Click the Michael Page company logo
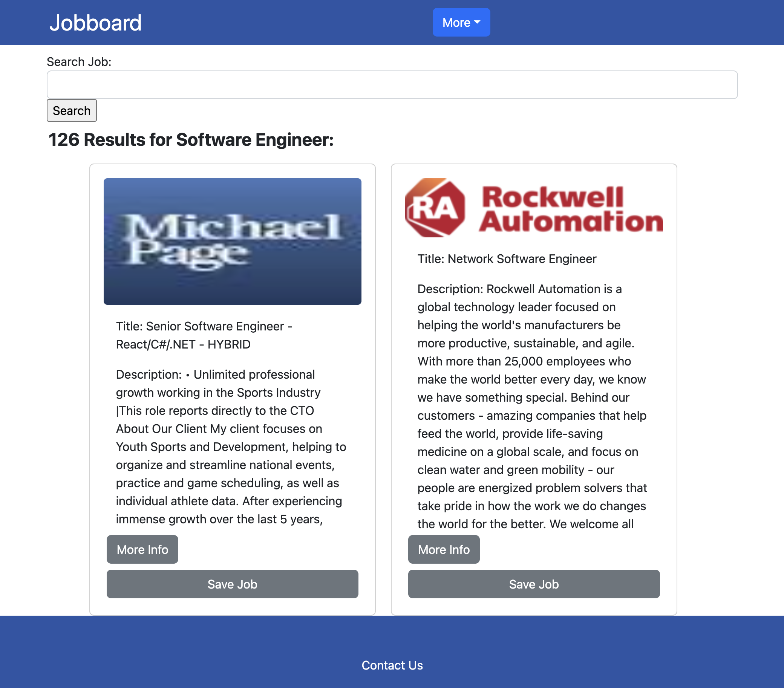Image resolution: width=784 pixels, height=688 pixels. (x=232, y=241)
